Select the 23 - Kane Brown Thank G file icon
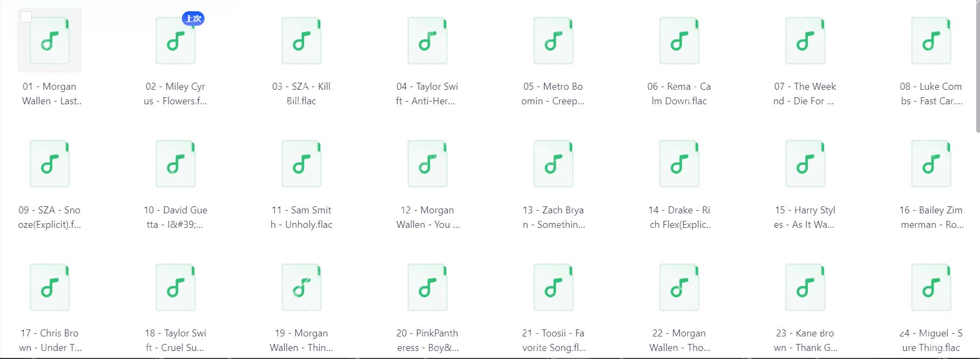980x359 pixels. (x=805, y=288)
